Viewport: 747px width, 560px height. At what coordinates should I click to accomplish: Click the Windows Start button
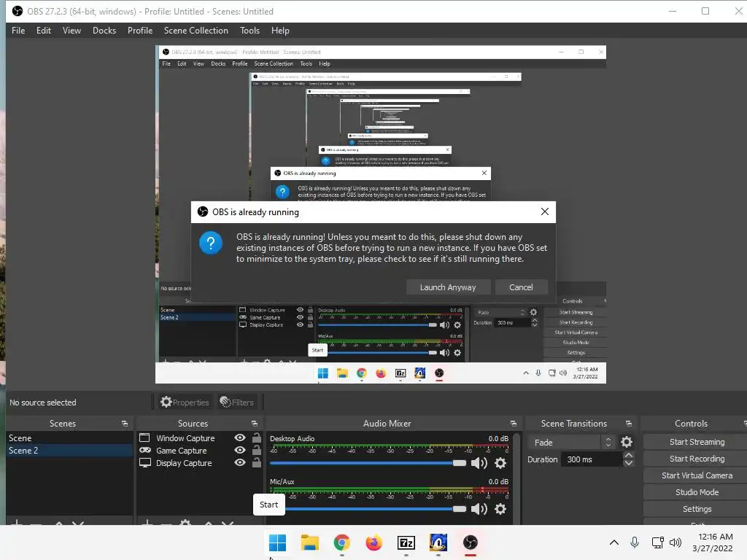277,542
